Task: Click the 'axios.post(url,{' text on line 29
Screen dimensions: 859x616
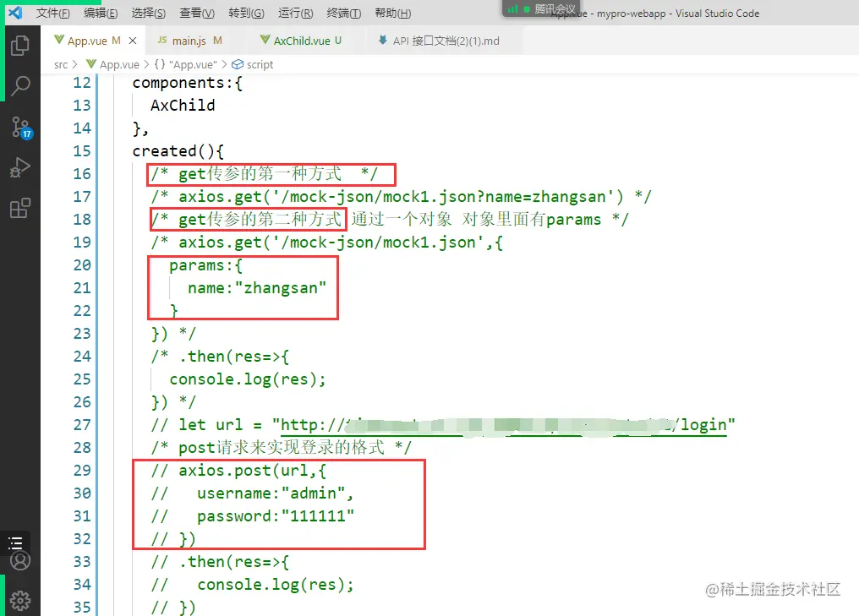Action: (x=253, y=471)
